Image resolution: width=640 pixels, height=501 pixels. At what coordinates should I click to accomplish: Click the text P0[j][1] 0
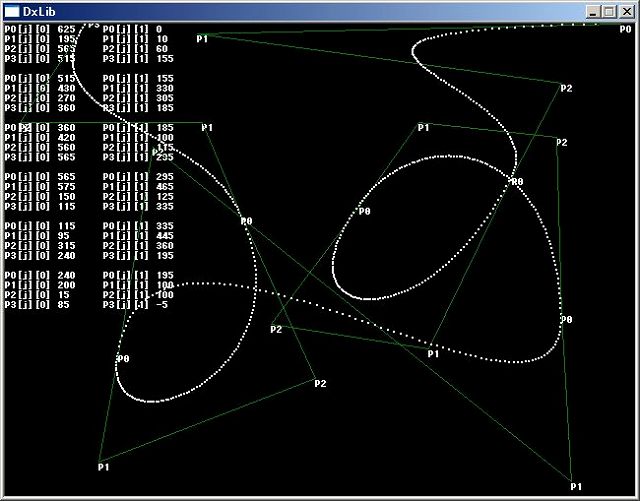(x=132, y=29)
